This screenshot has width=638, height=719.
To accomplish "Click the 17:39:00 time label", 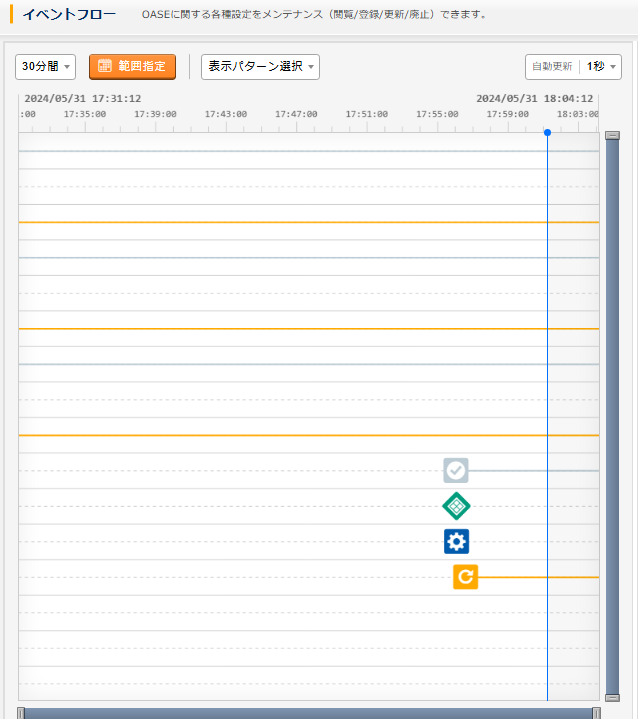I will click(x=155, y=114).
